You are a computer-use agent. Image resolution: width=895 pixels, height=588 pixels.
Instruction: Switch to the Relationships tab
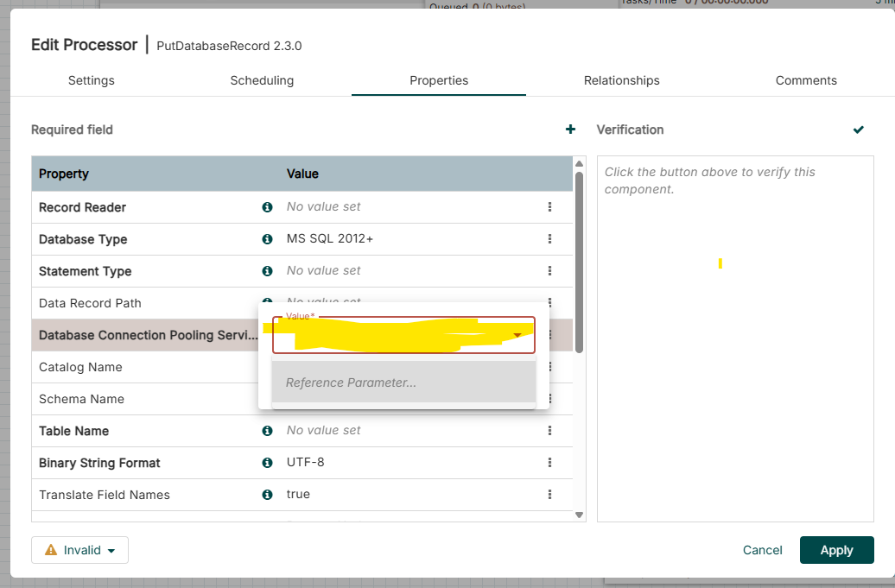pos(622,80)
